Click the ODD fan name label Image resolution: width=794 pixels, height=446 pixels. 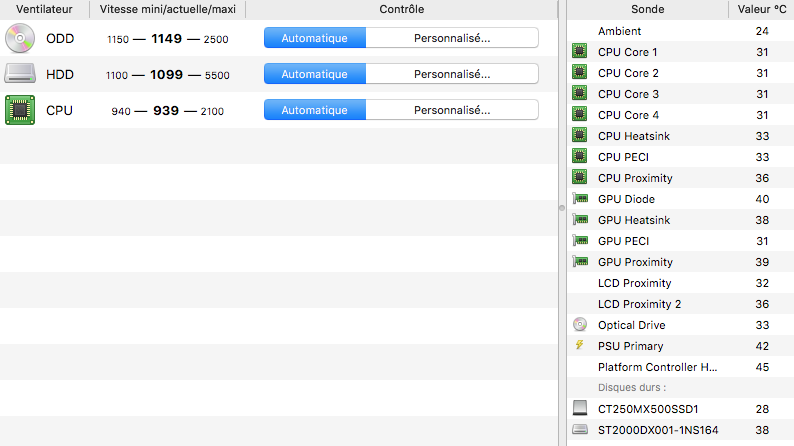click(60, 38)
